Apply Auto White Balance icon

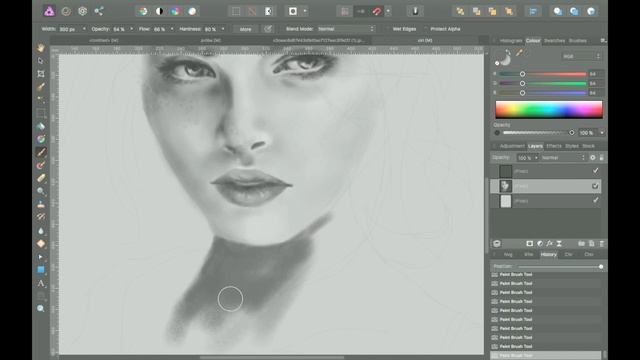click(x=192, y=11)
